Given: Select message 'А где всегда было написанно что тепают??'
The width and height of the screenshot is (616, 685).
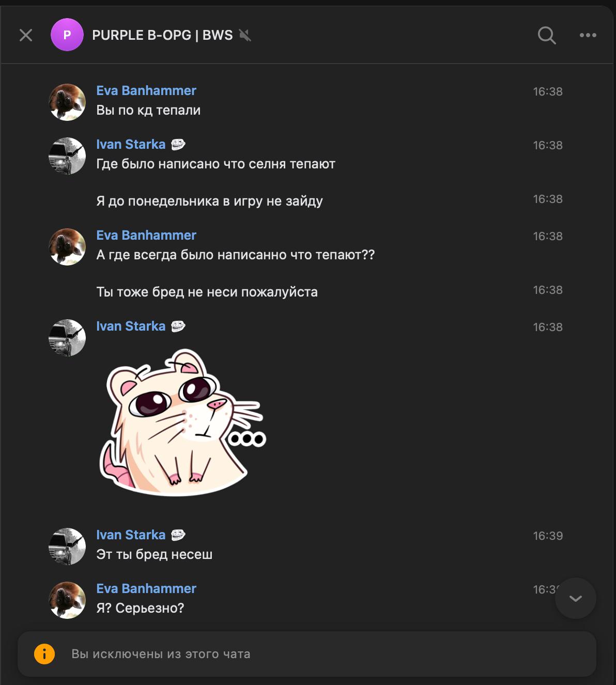Looking at the screenshot, I should point(235,255).
